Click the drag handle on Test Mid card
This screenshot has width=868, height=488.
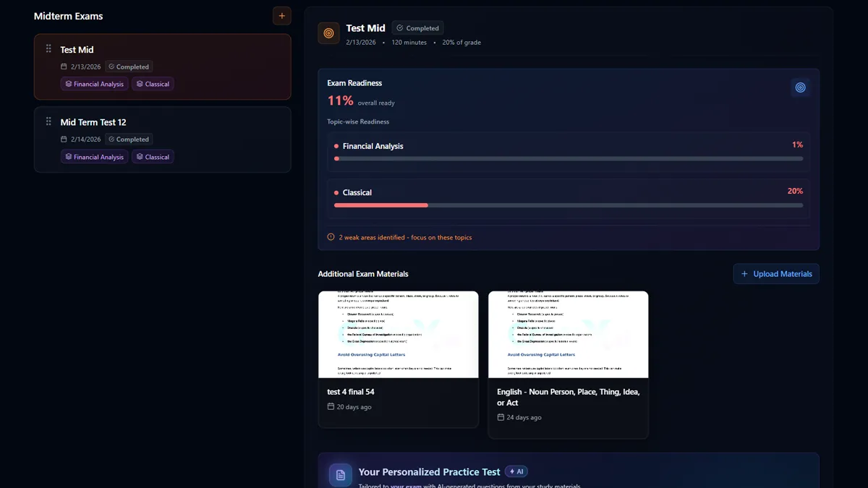(x=48, y=49)
